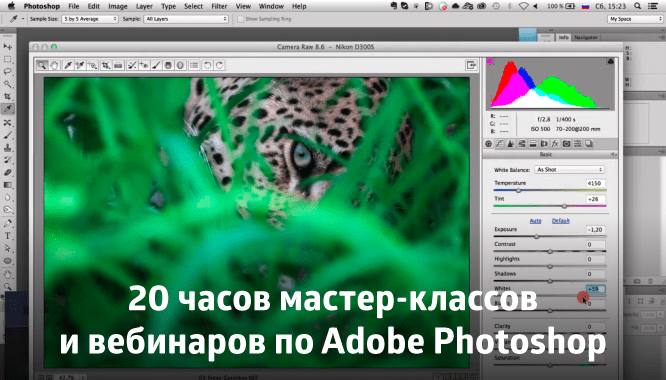
Task: Switch to the Detail panel tab
Action: pos(511,144)
